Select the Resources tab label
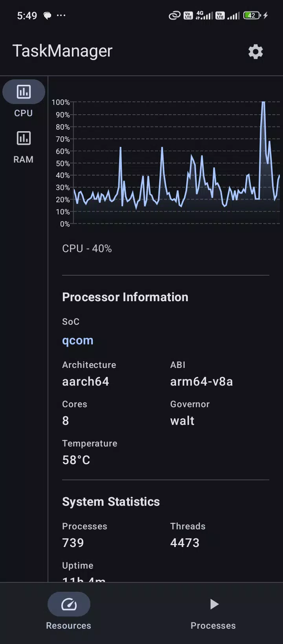 point(68,626)
